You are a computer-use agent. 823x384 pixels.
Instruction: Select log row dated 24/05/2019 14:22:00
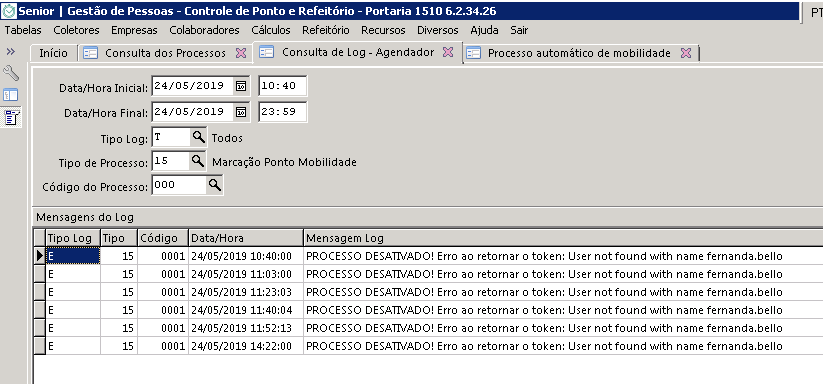(x=428, y=346)
